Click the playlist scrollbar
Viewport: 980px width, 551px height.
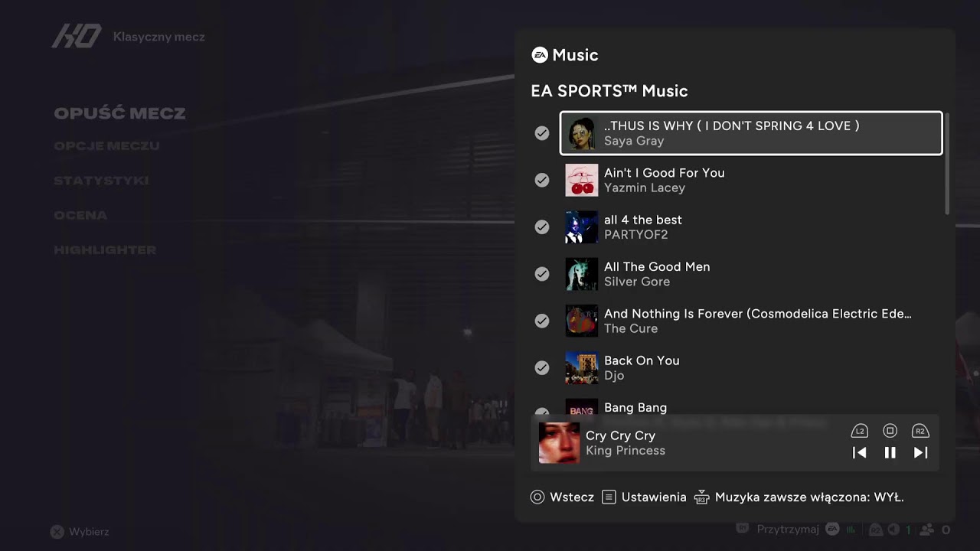coord(947,163)
